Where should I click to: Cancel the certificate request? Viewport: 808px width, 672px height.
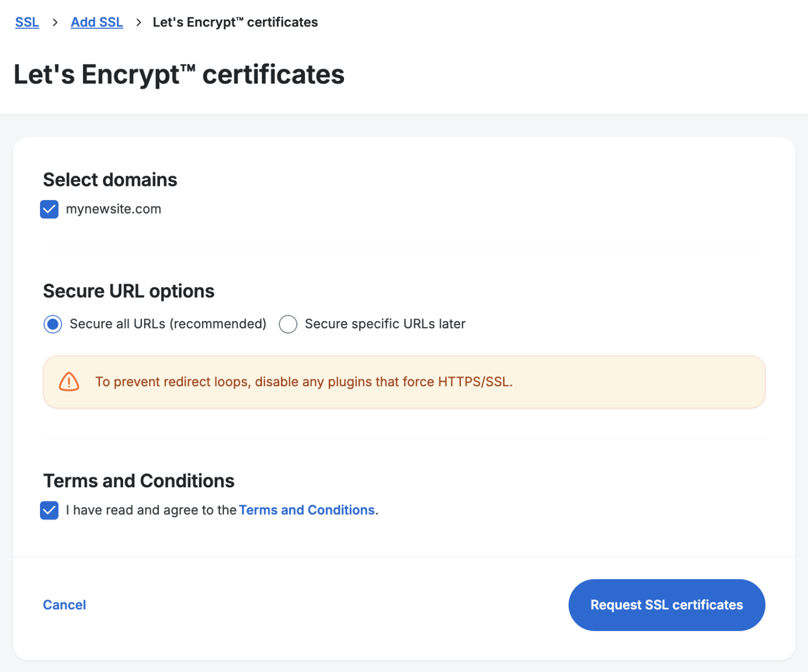point(64,605)
